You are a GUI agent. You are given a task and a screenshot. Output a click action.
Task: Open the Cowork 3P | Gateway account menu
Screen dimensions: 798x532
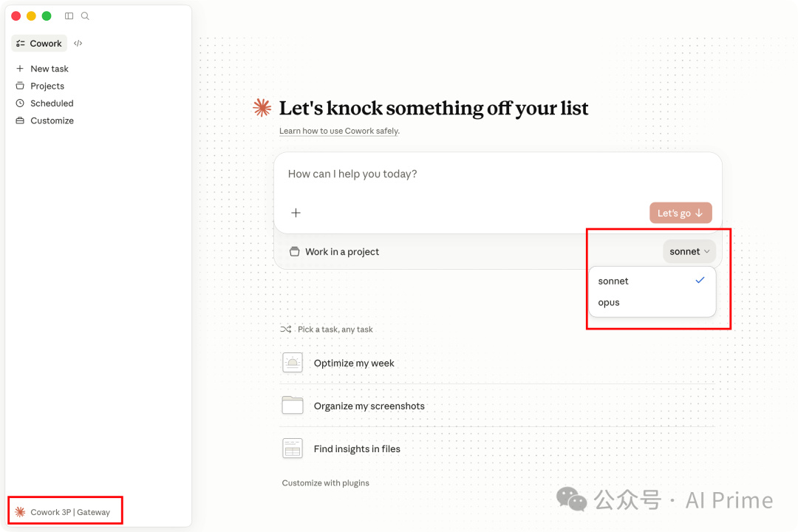[x=64, y=512]
